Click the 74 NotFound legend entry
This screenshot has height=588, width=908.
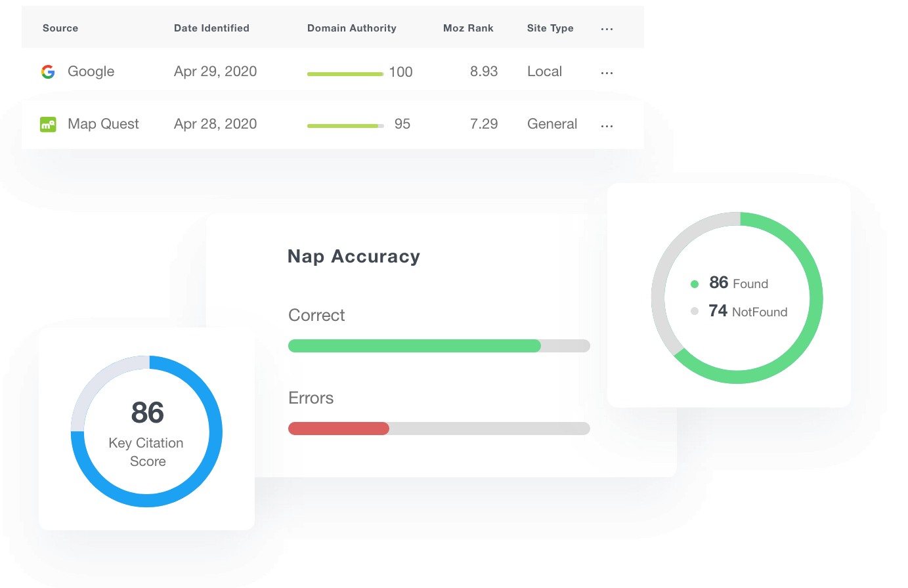point(748,311)
